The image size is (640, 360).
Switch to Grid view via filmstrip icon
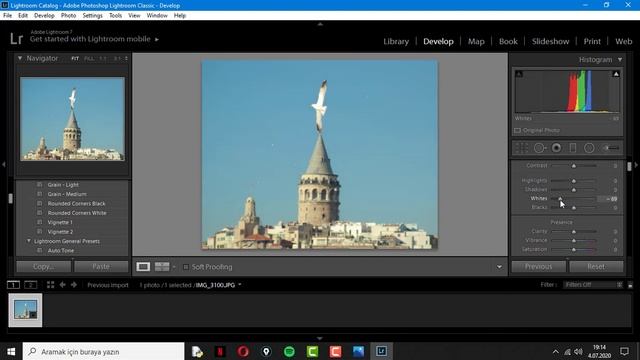coord(50,285)
